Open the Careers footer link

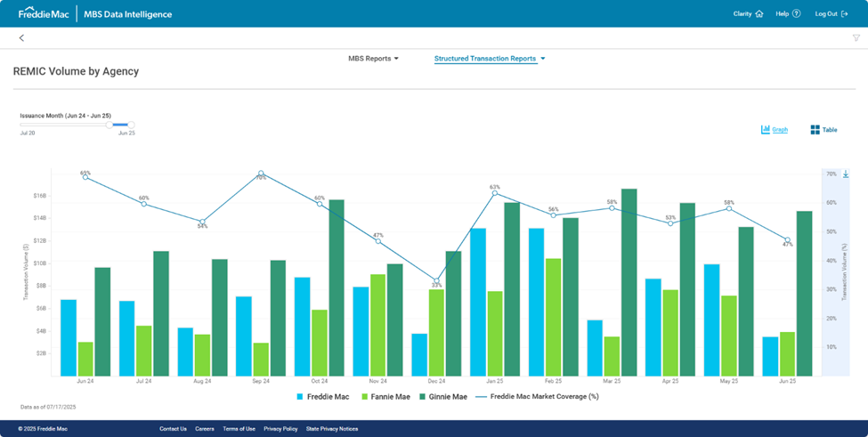point(204,429)
